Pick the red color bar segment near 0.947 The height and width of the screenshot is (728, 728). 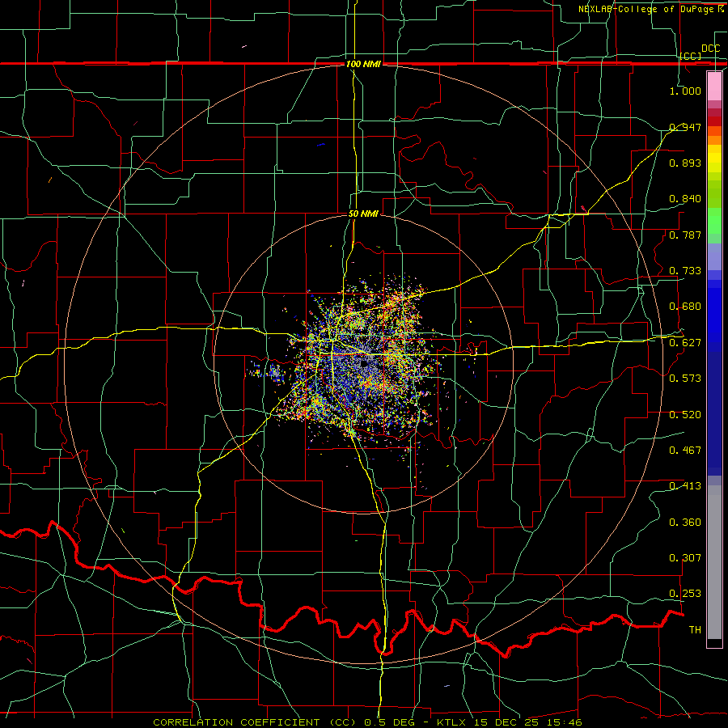pos(714,121)
